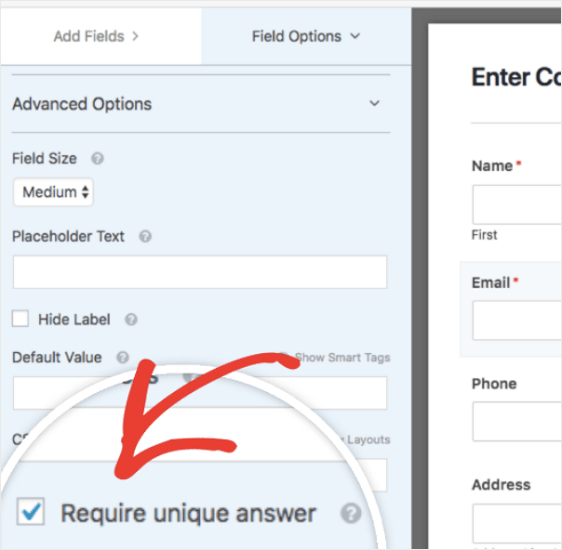Click the Field Options tab chevron

click(x=355, y=36)
